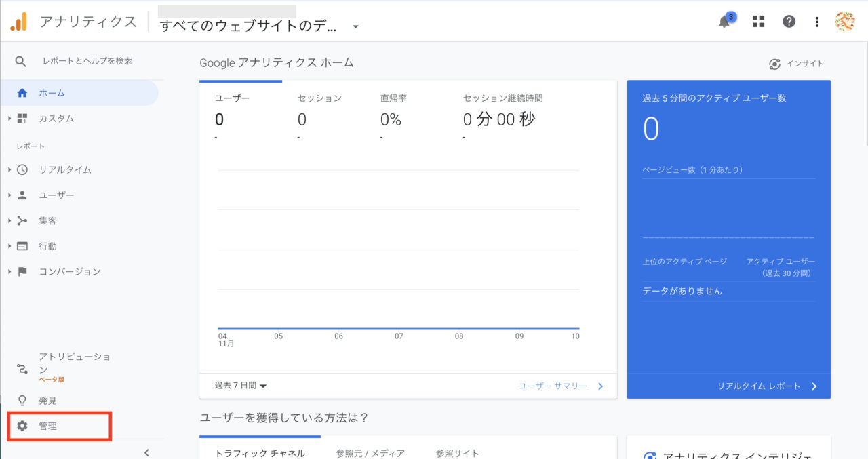The height and width of the screenshot is (459, 868).
Task: Click the 行動 behavior icon
Action: coord(22,246)
